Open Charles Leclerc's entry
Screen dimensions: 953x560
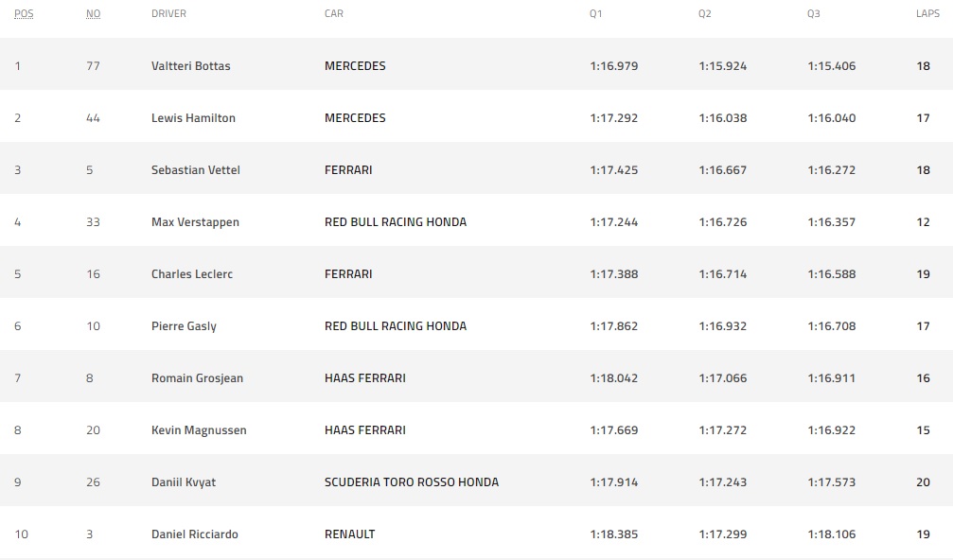click(x=192, y=274)
